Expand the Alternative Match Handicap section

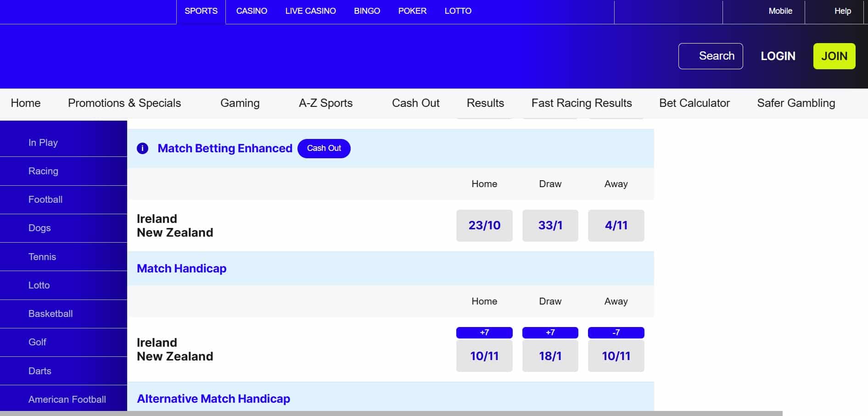click(213, 399)
